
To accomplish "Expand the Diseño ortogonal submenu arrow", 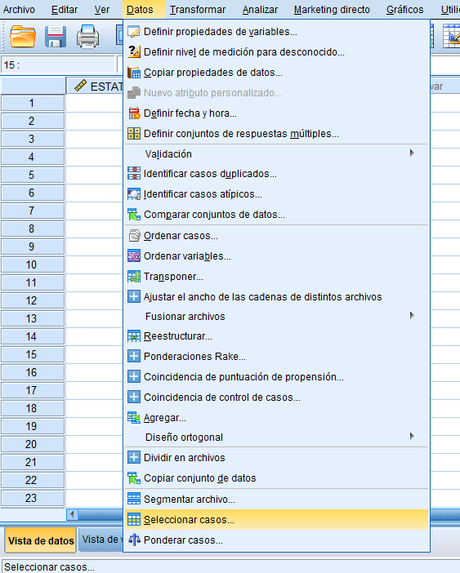I will [412, 436].
